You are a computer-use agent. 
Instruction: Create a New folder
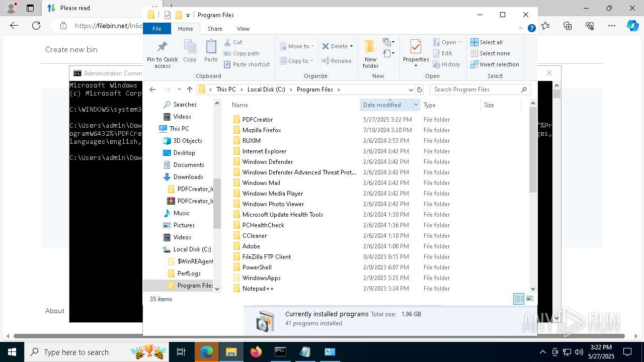pos(370,54)
